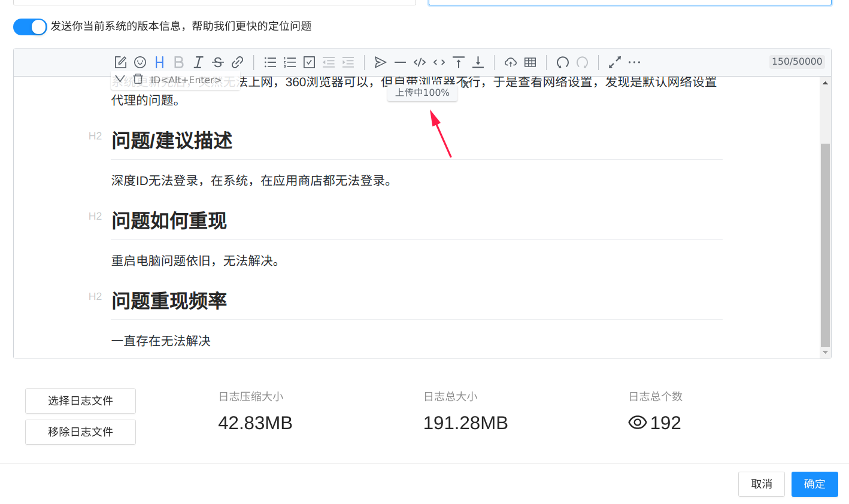Undo the last edit
849x504 pixels.
tap(562, 62)
